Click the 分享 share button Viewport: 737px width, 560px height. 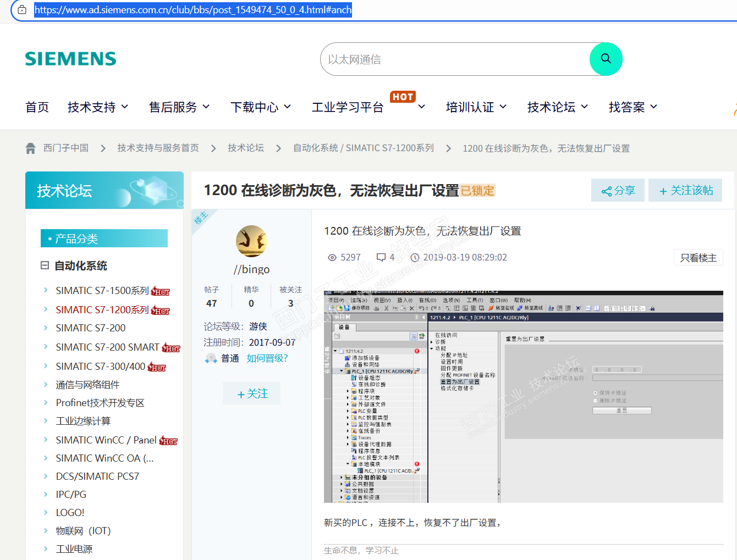point(618,190)
